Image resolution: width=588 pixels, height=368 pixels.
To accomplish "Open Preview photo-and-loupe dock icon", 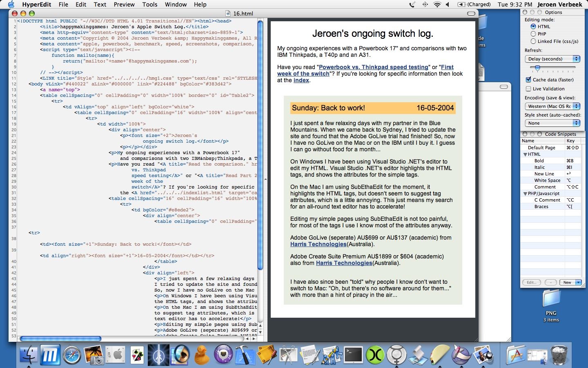I will (483, 355).
